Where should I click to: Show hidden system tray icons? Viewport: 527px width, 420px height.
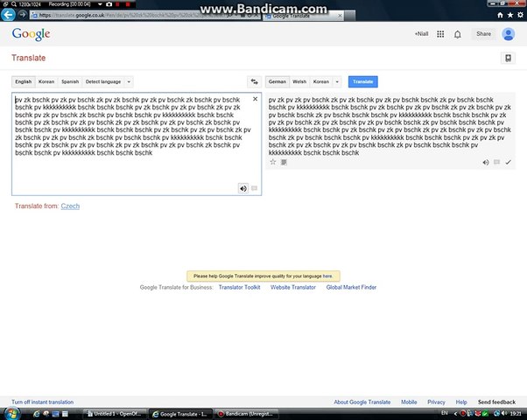[455, 413]
